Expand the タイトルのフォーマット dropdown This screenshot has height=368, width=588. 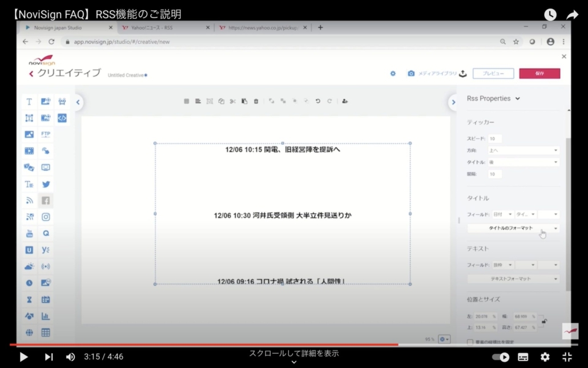513,228
